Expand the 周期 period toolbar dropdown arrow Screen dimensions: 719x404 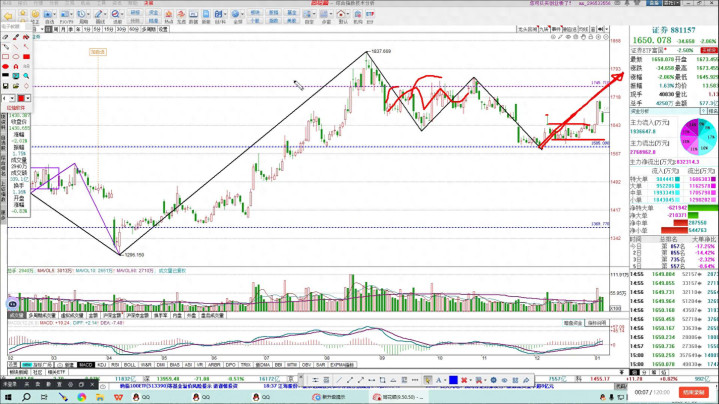click(x=88, y=14)
